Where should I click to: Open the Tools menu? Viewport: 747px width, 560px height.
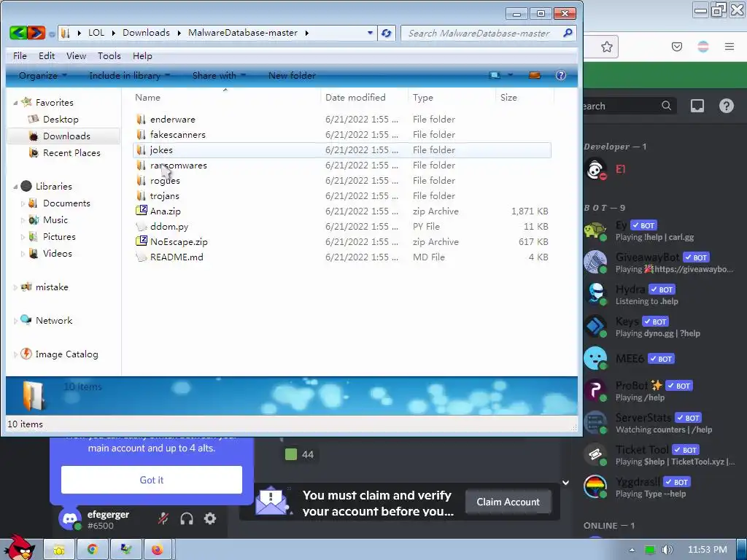(x=109, y=55)
